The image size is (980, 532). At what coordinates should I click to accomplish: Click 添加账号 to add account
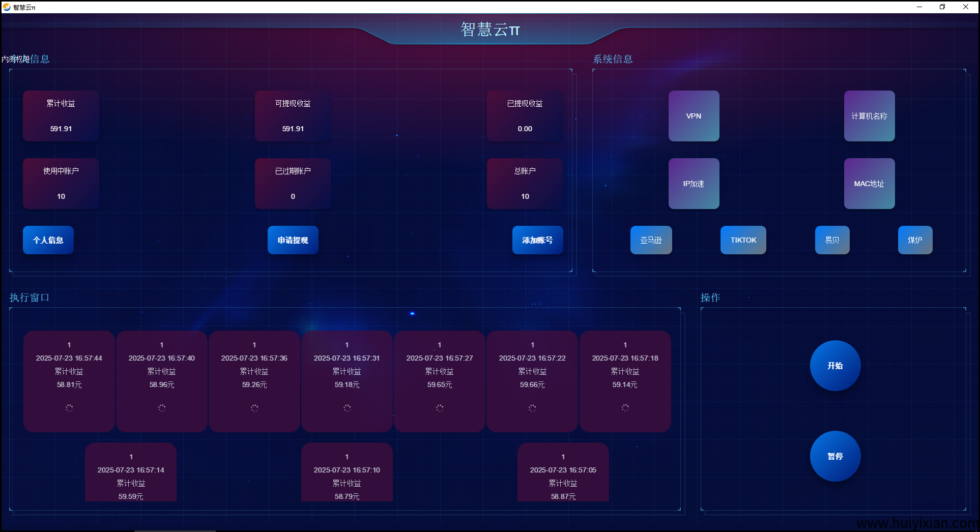pos(537,240)
